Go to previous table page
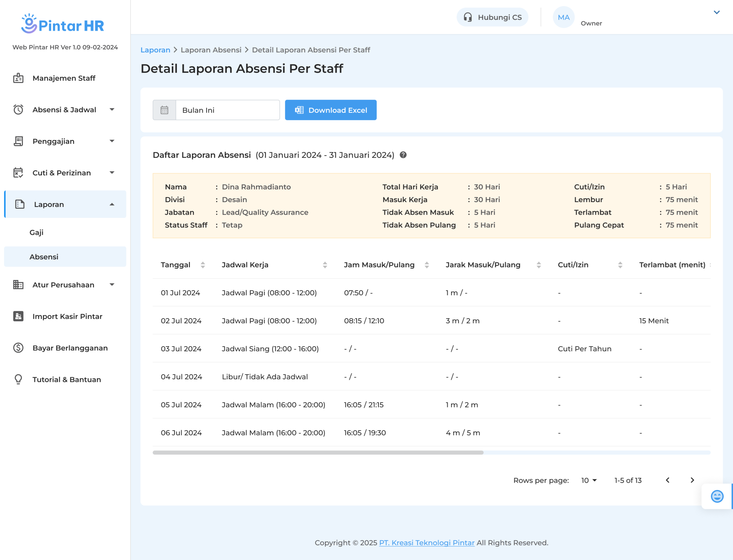 [x=668, y=480]
